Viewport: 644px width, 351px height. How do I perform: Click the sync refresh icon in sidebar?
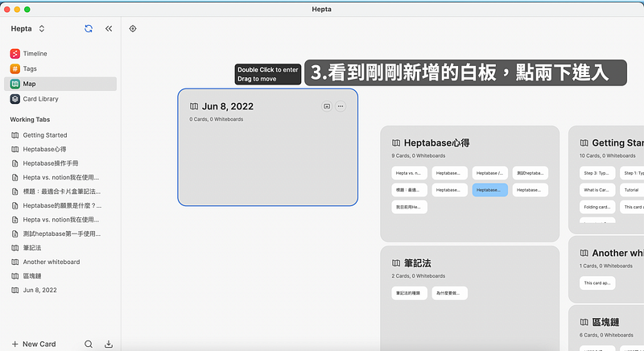[89, 28]
